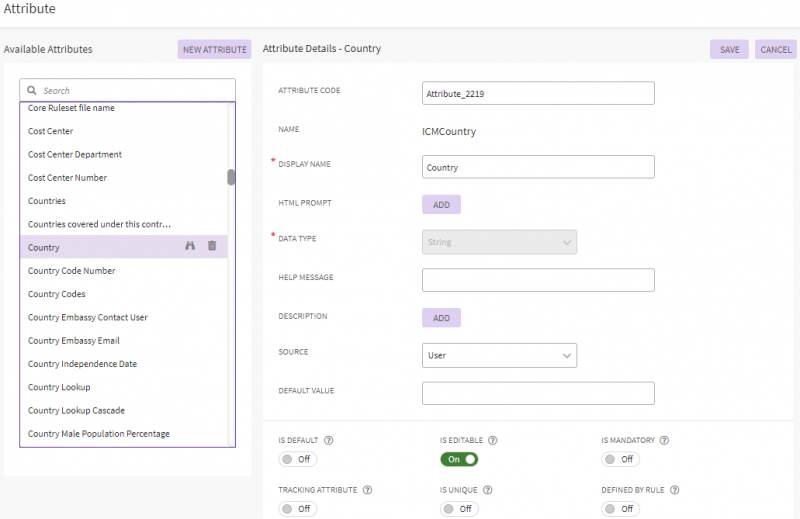Image resolution: width=800 pixels, height=519 pixels.
Task: Select Core Ruleset file name attribute
Action: (x=123, y=108)
